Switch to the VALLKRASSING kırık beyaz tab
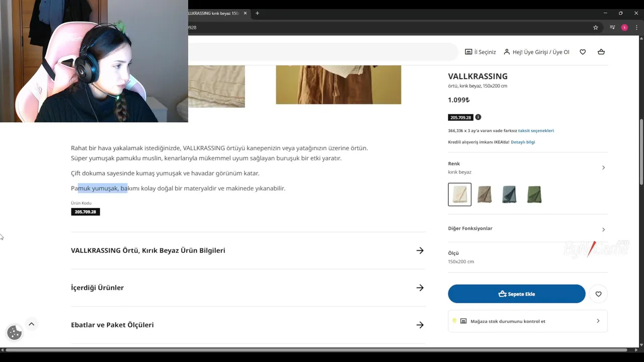644x362 pixels. (x=214, y=13)
